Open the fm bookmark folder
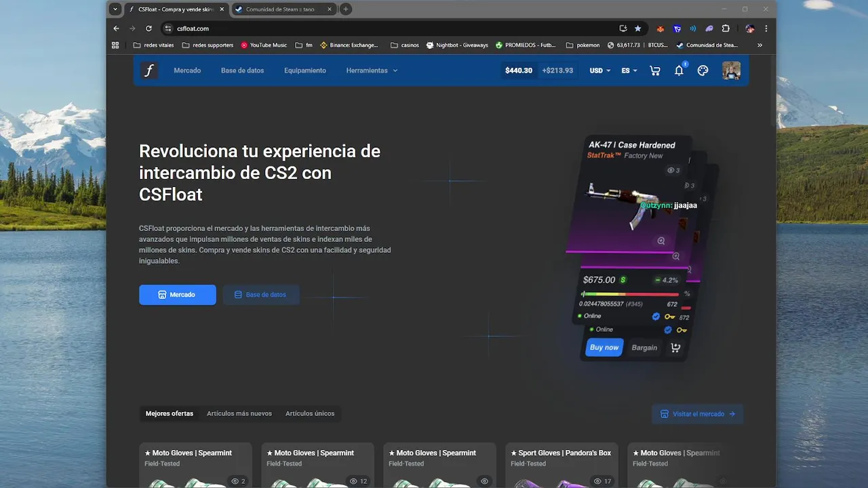The width and height of the screenshot is (868, 488). (303, 45)
